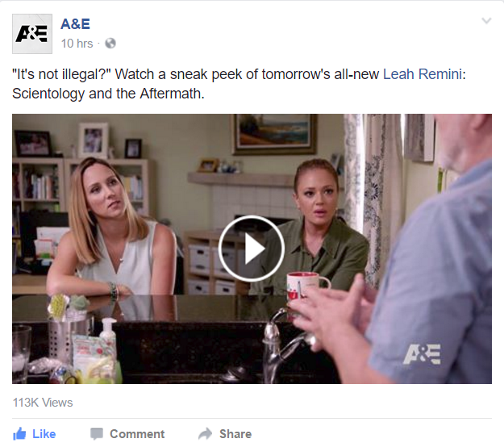
Task: Click the post caption text
Action: click(x=239, y=84)
